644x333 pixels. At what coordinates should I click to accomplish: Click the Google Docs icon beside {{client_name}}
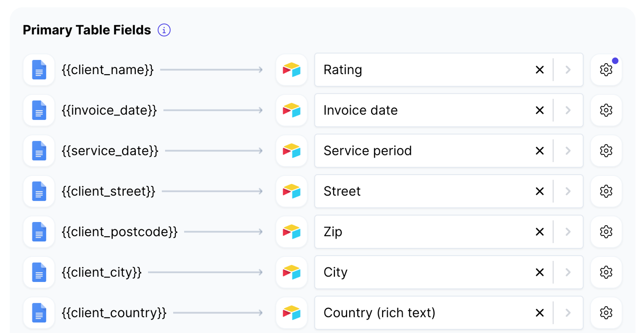39,70
